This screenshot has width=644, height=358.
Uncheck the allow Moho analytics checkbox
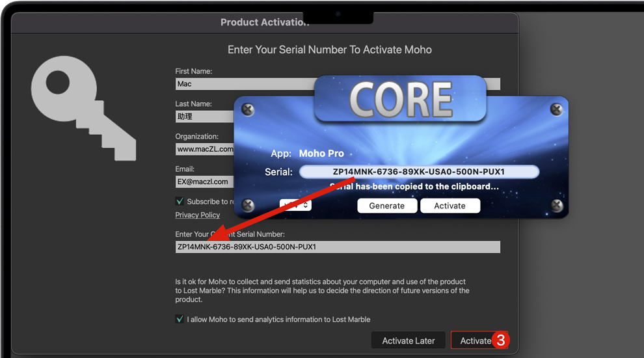click(180, 319)
